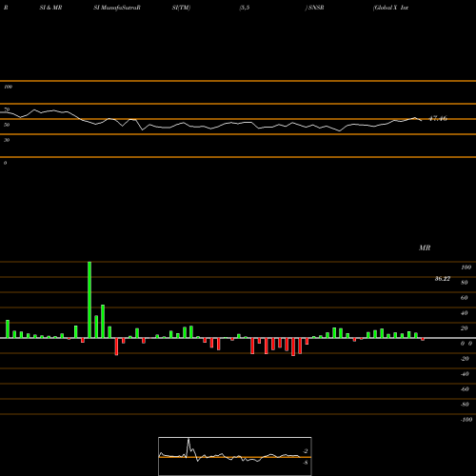Click the 'MR' label above the bar chart

coord(425,248)
